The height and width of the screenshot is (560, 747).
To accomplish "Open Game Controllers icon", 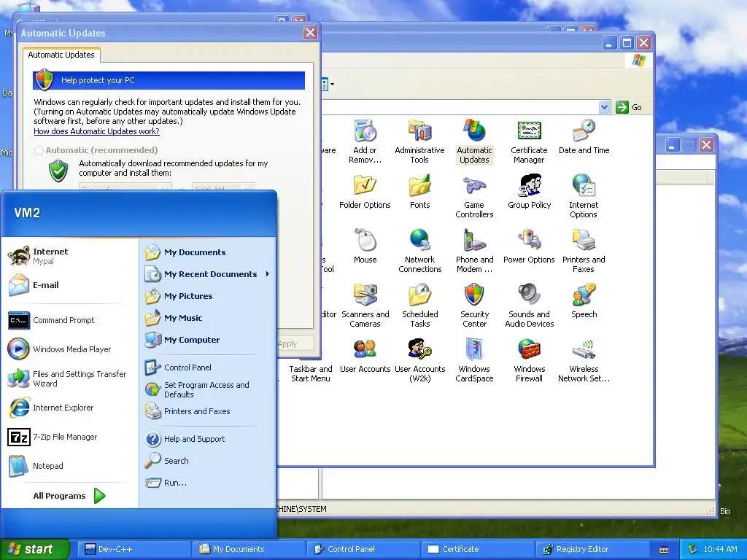I will click(x=474, y=196).
